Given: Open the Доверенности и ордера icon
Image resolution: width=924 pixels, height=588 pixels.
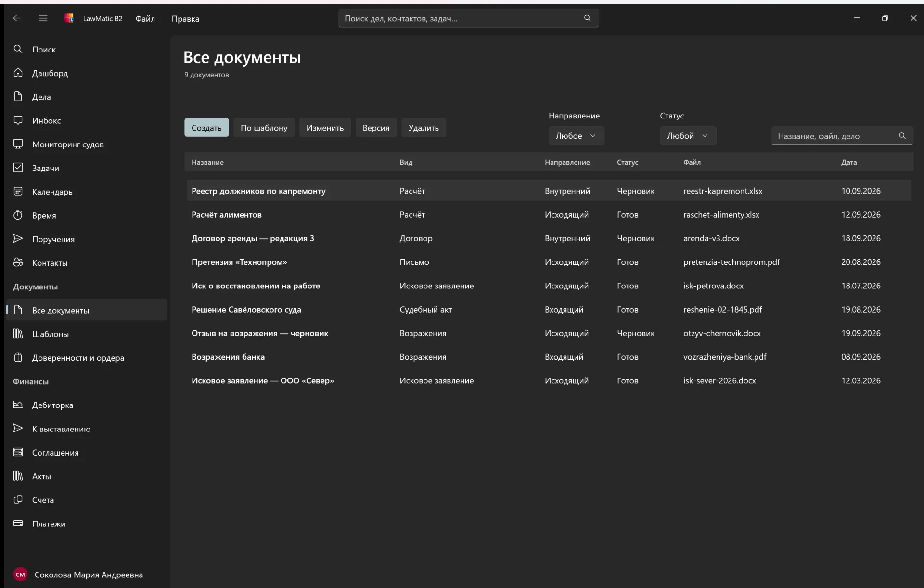Looking at the screenshot, I should (18, 357).
